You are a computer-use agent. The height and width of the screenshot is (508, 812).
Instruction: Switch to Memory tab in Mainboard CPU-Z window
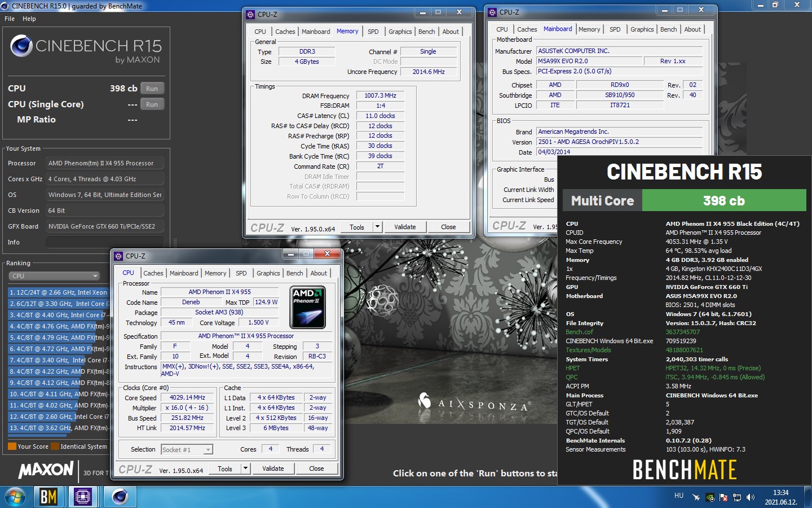(589, 29)
